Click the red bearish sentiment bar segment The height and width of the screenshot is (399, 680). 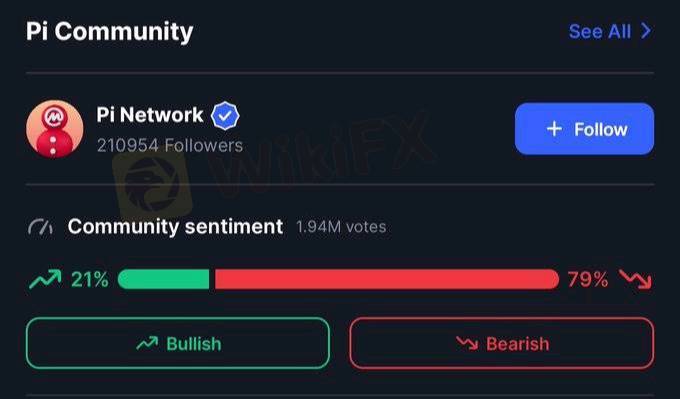(x=387, y=279)
